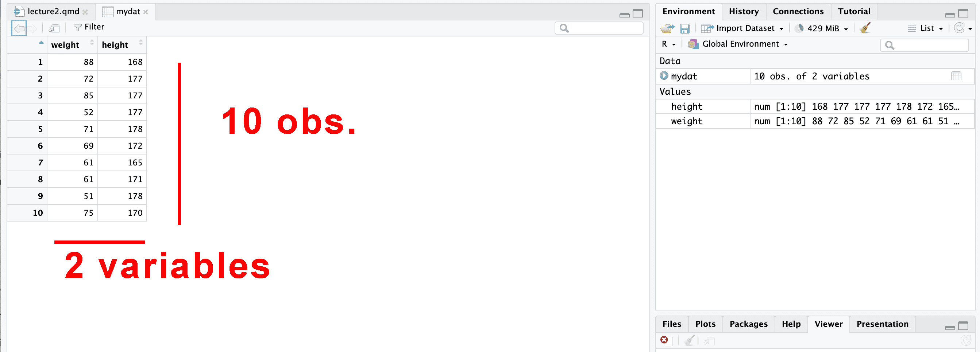Switch to the History tab

[x=743, y=11]
